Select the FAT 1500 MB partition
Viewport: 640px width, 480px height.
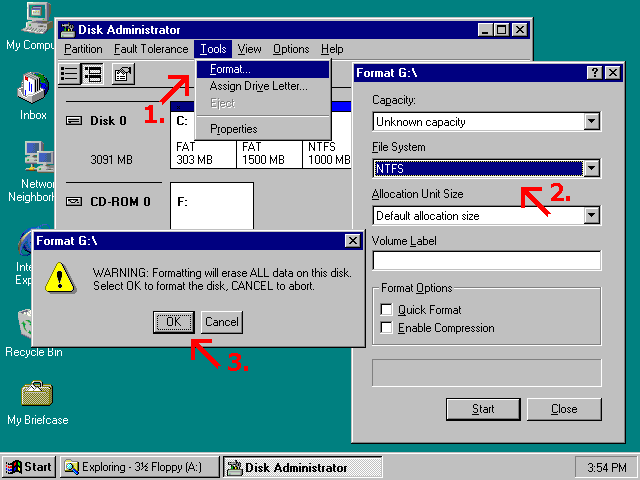click(x=269, y=153)
